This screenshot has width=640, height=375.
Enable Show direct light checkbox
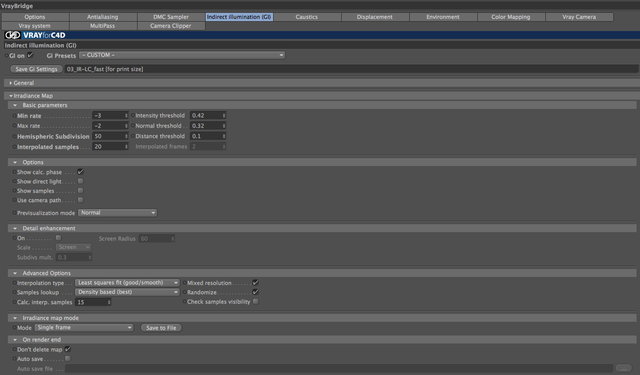80,181
